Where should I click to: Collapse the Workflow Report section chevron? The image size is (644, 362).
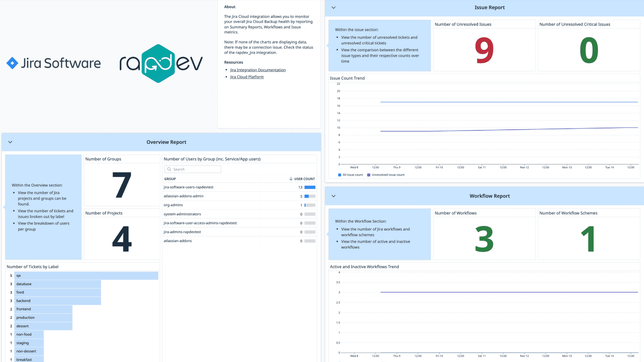click(x=333, y=196)
